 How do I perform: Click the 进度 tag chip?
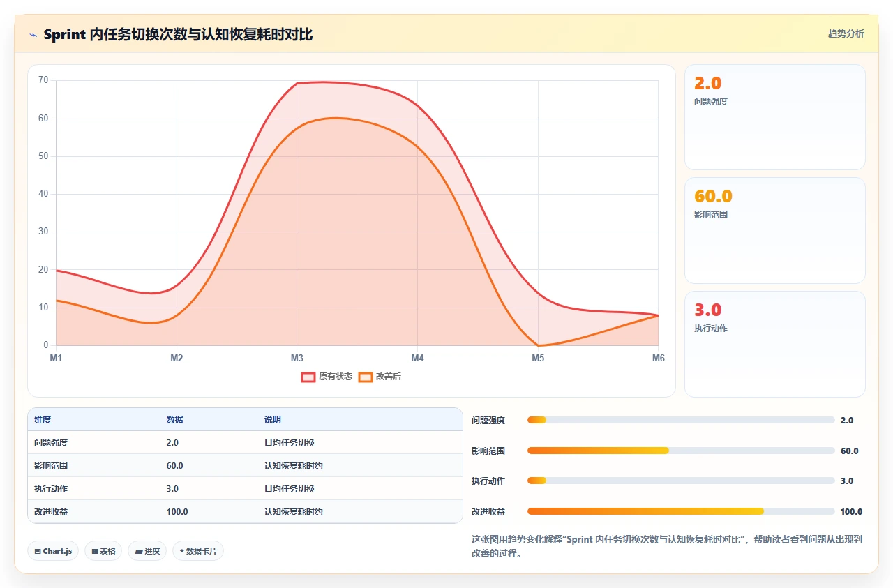click(x=147, y=551)
